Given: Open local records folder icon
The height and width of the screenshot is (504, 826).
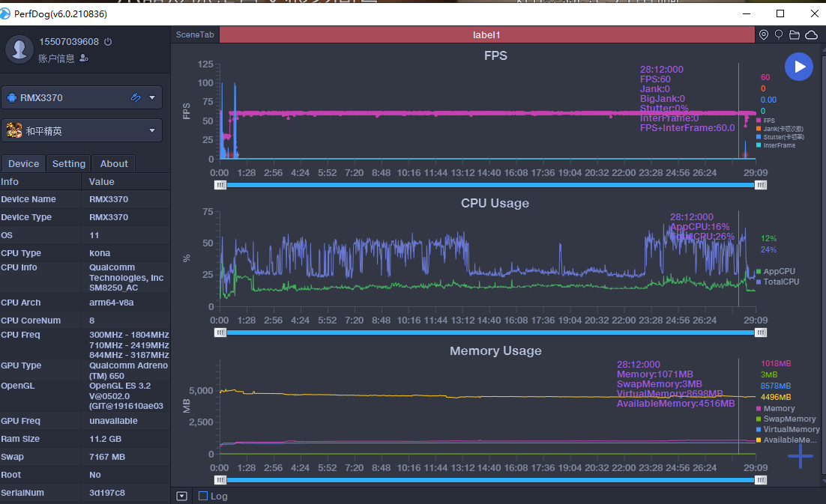Looking at the screenshot, I should [795, 35].
